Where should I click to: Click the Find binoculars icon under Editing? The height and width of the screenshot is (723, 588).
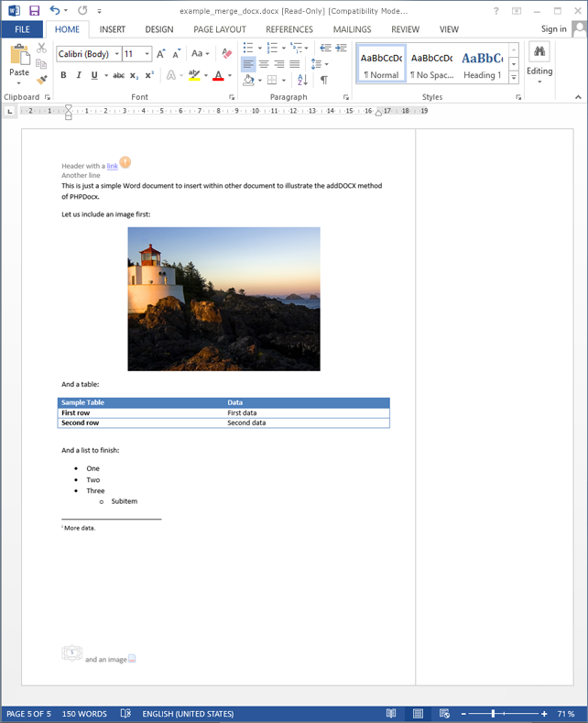(x=539, y=51)
